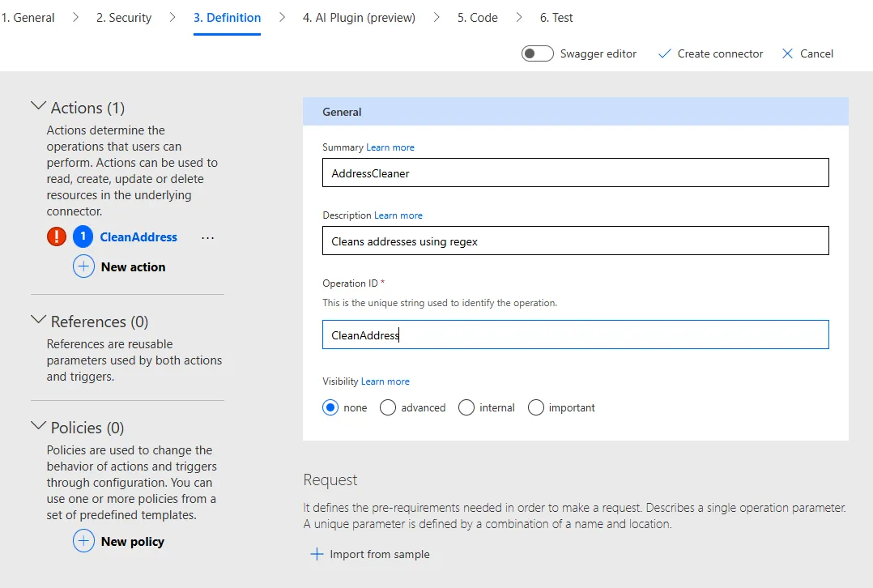Go to the 6. Test step
The height and width of the screenshot is (588, 873).
coord(556,18)
